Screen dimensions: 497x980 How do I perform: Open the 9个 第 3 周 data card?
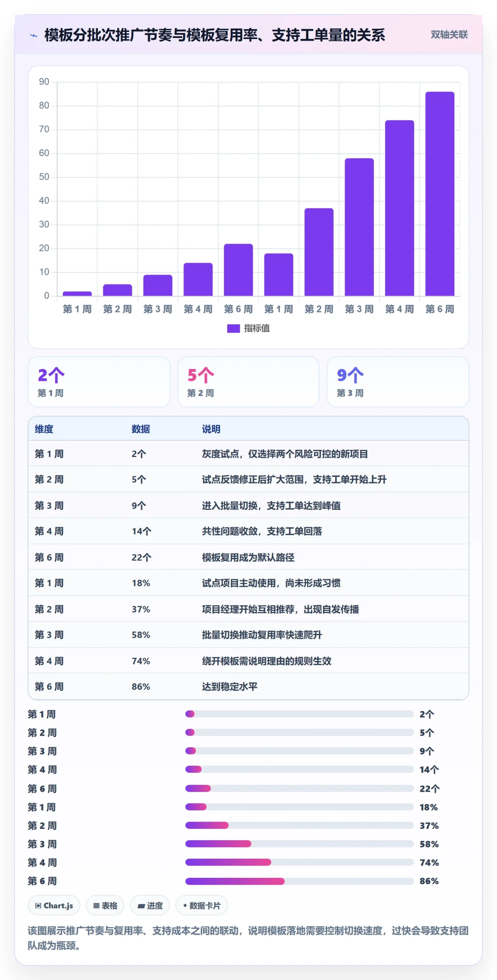(x=397, y=382)
